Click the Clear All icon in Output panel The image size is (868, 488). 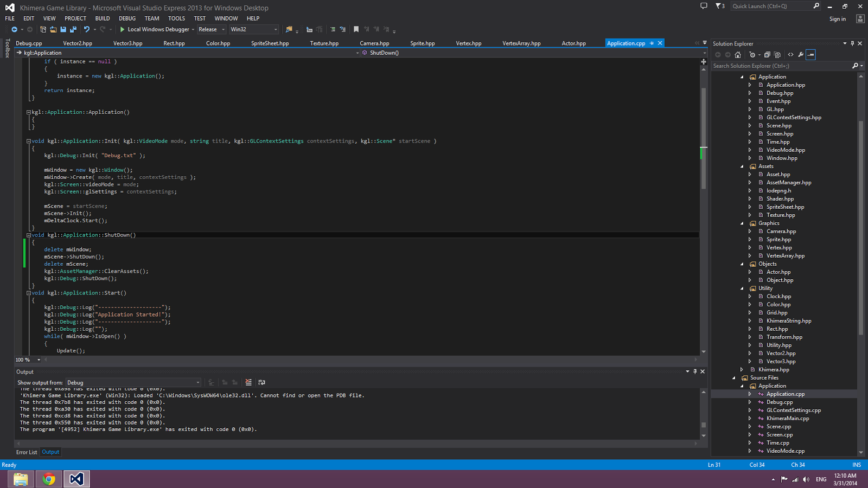[248, 382]
